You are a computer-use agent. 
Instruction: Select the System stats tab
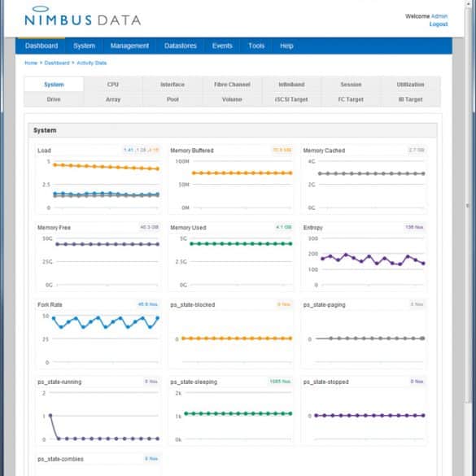coord(54,85)
